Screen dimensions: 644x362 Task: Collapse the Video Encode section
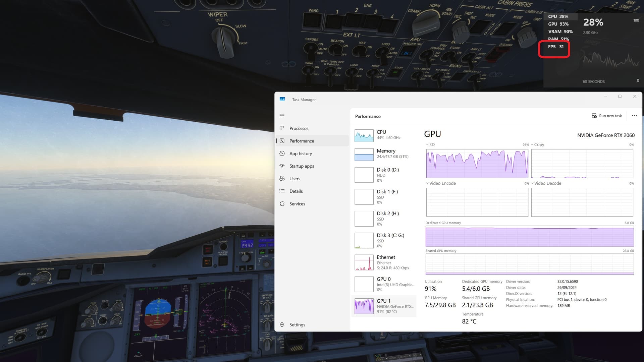coord(427,183)
